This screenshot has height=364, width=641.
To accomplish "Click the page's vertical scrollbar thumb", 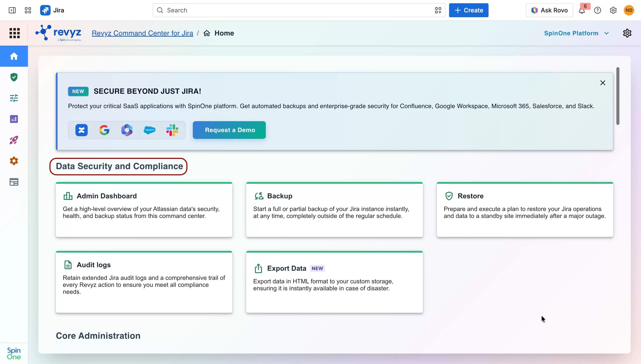I will (x=617, y=96).
